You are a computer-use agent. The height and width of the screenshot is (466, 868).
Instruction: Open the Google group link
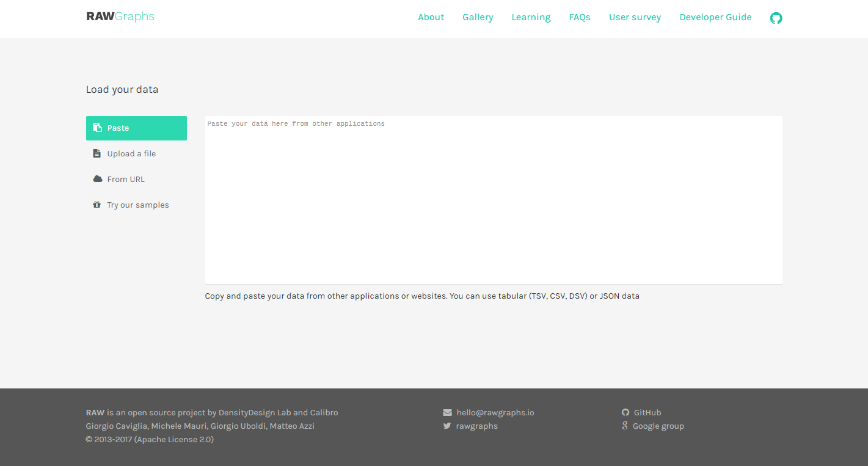(658, 426)
